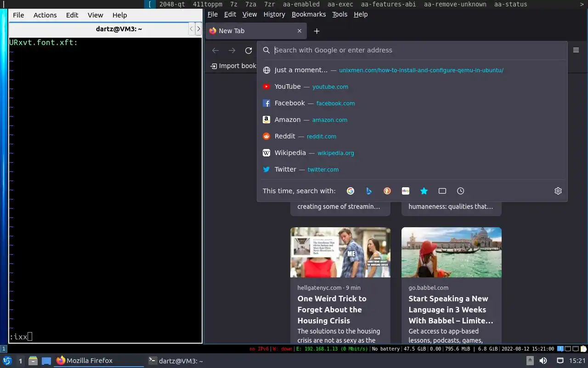
Task: Open Firefox History menu
Action: pos(274,14)
